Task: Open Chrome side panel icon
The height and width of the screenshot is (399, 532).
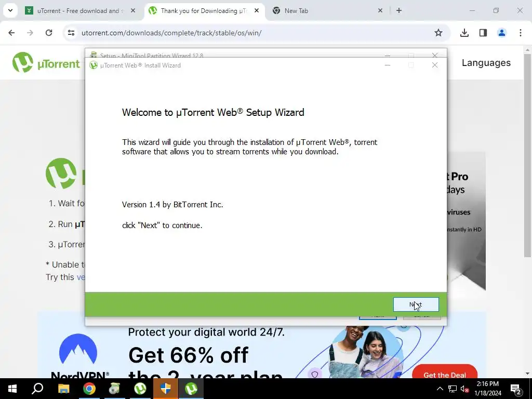Action: pyautogui.click(x=483, y=33)
